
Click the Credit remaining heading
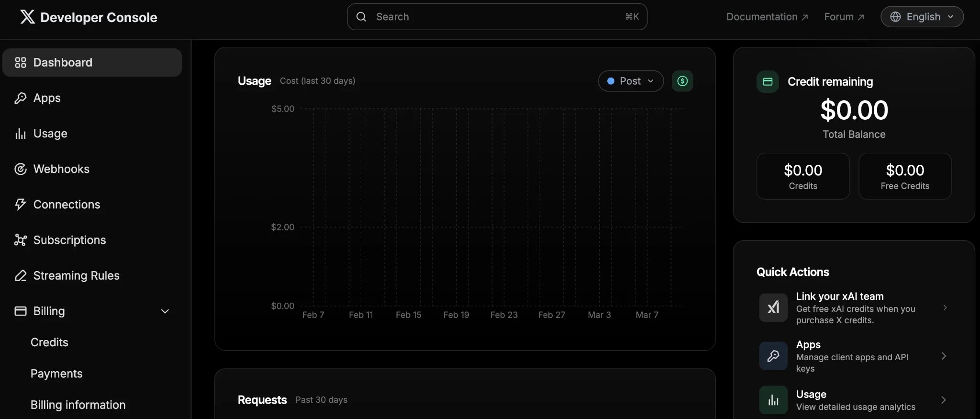tap(830, 82)
